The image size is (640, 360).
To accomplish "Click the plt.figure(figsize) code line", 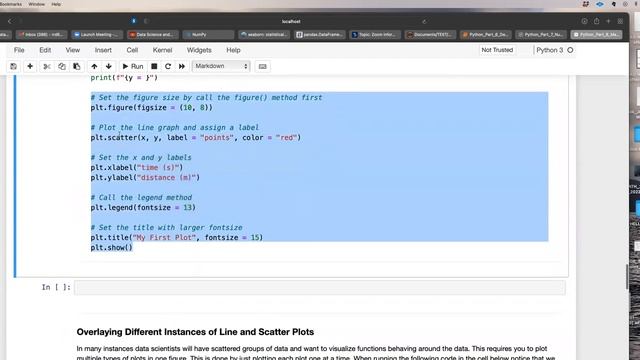I will pos(151,108).
